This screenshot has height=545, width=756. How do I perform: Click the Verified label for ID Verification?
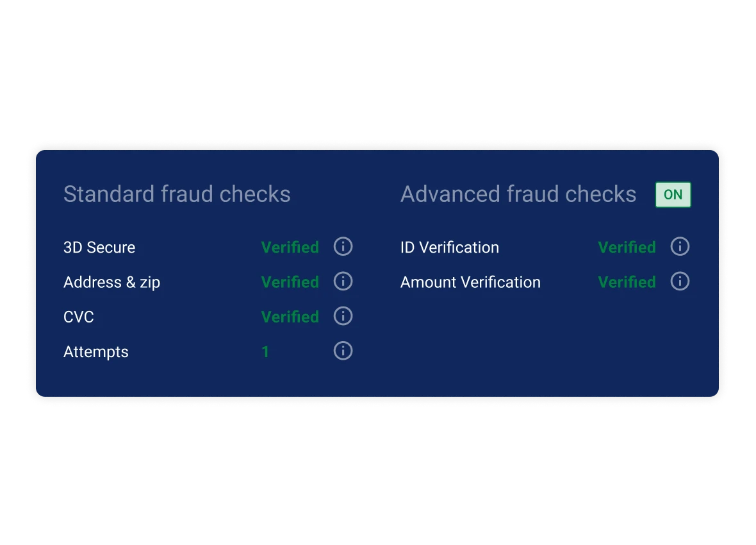627,246
